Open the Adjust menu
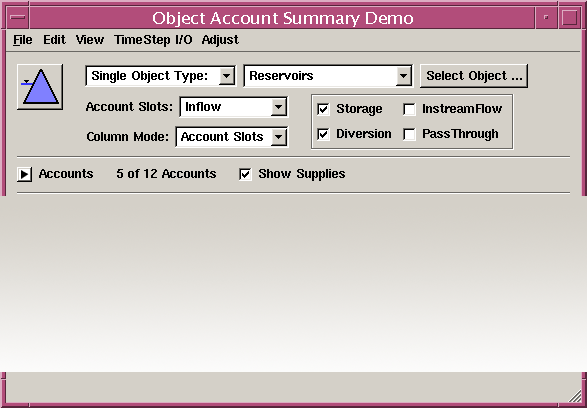Image resolution: width=587 pixels, height=408 pixels. click(x=220, y=40)
